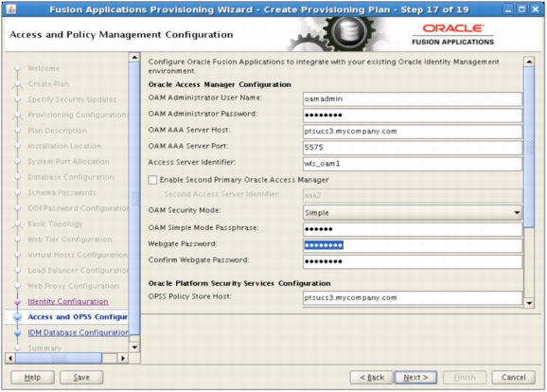This screenshot has width=547, height=392.
Task: Click right arrow of steps horizontal scrollbar
Action: tap(122, 358)
